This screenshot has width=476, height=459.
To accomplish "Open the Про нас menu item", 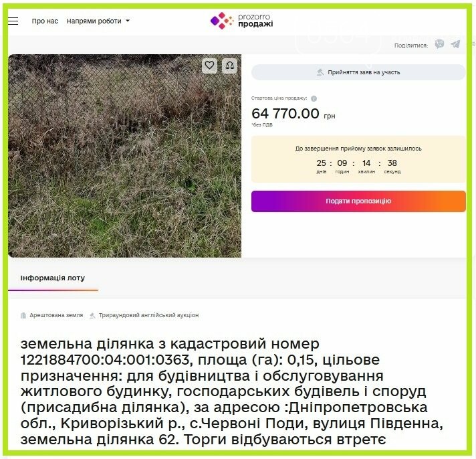I will (x=45, y=21).
